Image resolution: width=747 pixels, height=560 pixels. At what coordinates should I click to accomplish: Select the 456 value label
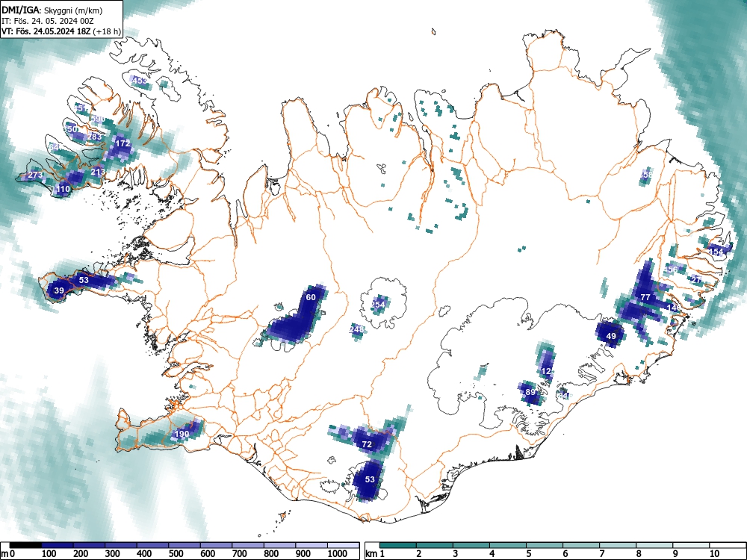[670, 270]
